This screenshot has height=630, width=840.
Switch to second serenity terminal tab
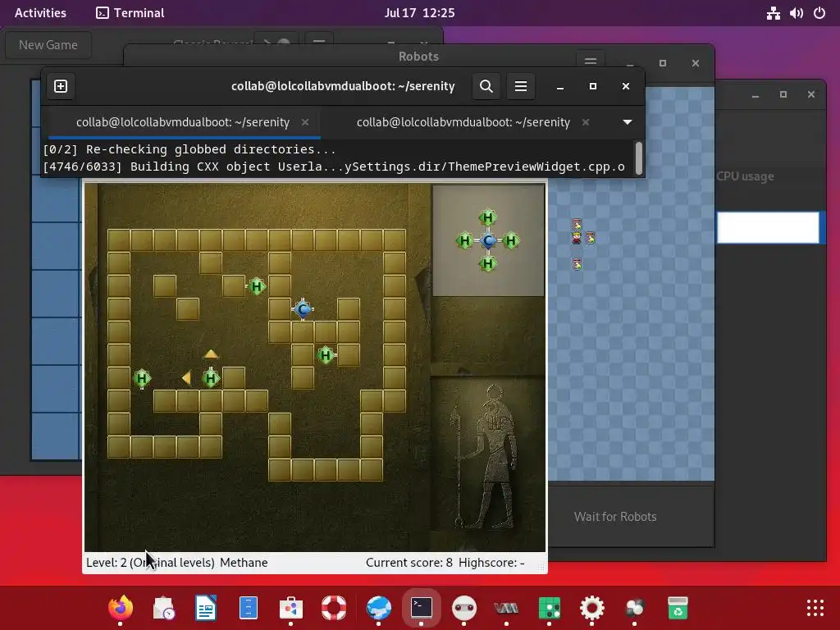click(x=463, y=122)
